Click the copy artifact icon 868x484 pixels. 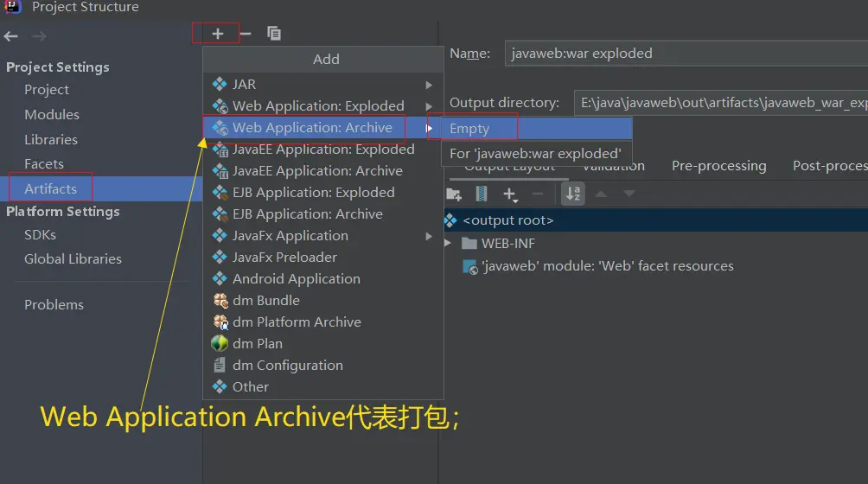pos(274,34)
